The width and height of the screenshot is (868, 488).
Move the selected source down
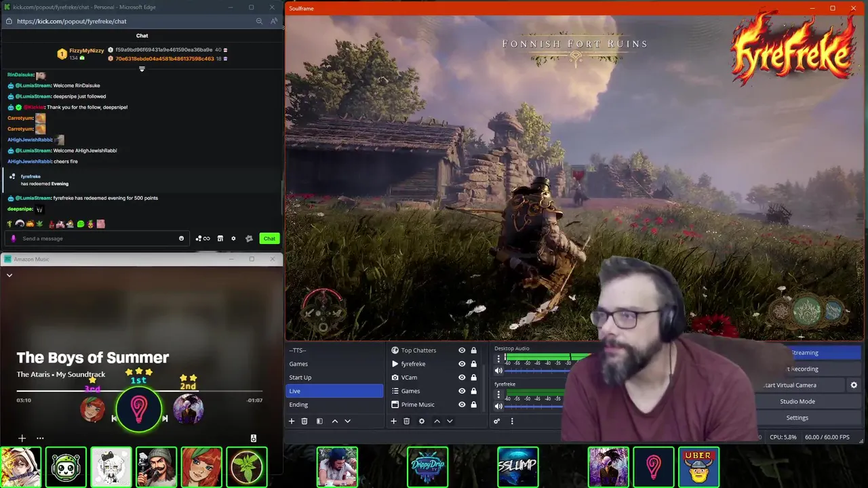[x=449, y=421]
